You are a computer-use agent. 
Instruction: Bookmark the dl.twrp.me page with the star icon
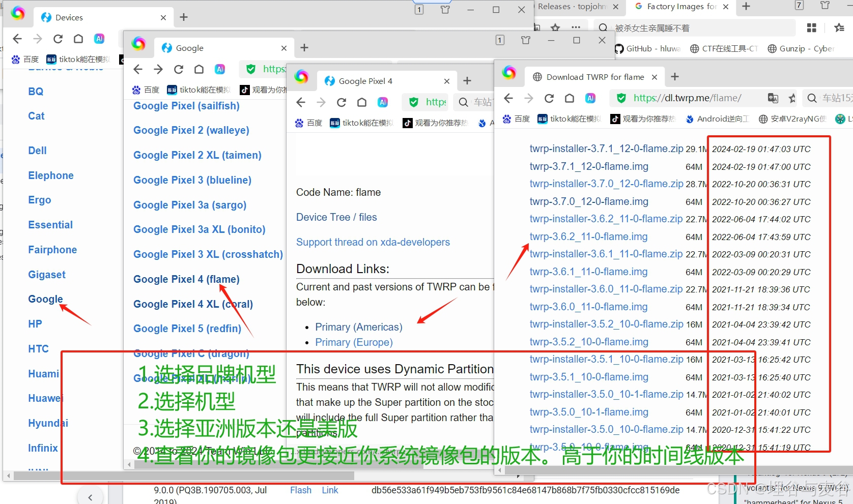click(791, 98)
